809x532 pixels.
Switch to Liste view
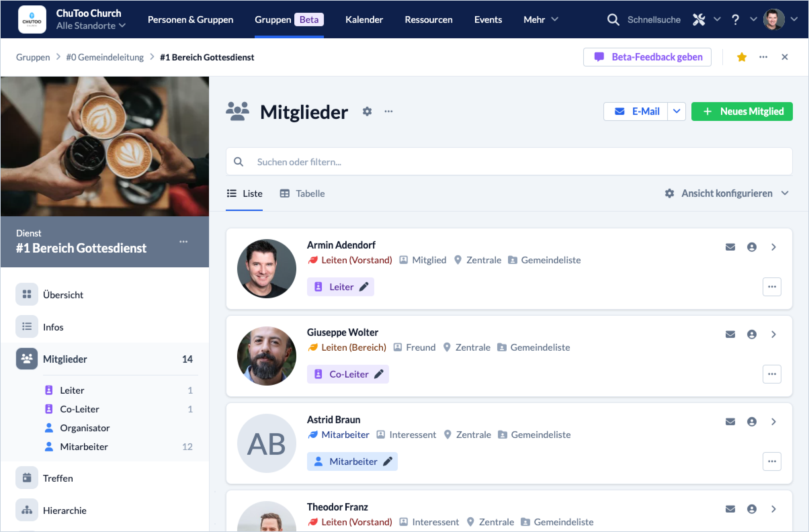click(244, 194)
